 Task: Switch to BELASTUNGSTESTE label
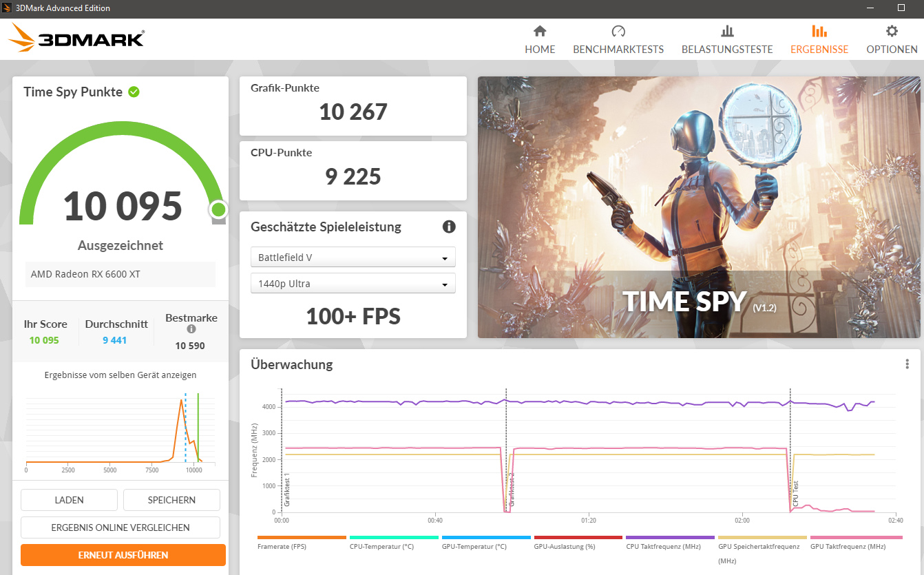point(727,50)
